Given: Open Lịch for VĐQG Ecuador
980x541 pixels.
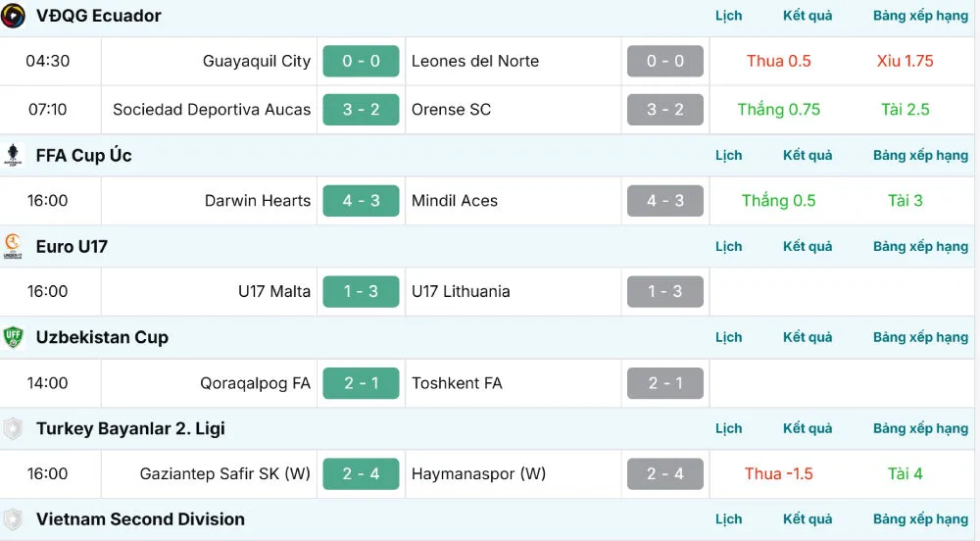Looking at the screenshot, I should pos(728,16).
